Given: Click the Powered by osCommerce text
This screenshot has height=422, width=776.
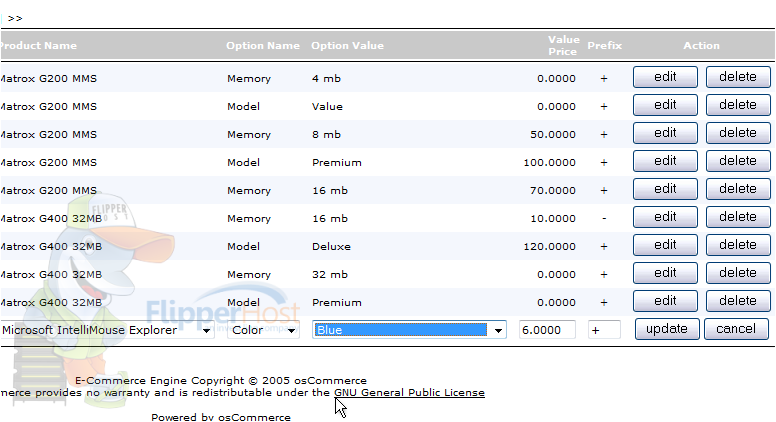Looking at the screenshot, I should coord(221,417).
